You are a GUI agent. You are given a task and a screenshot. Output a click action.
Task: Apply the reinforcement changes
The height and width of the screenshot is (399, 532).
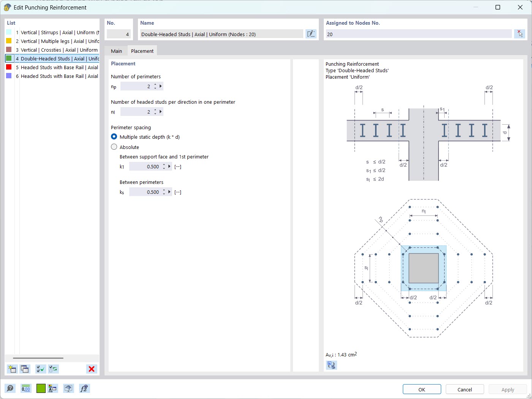click(508, 389)
